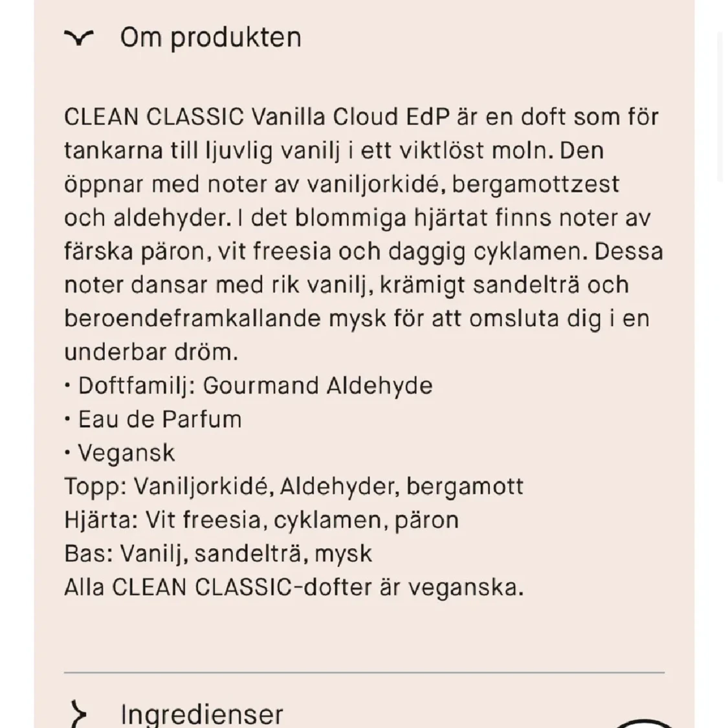The height and width of the screenshot is (728, 728).
Task: Click the word beroendeframkallande in the description
Action: tap(192, 319)
